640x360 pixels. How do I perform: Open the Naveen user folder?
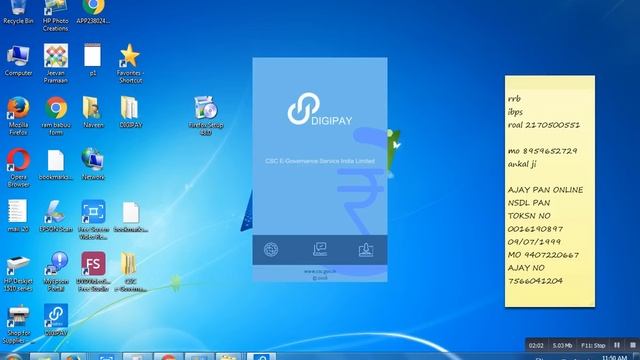click(93, 113)
